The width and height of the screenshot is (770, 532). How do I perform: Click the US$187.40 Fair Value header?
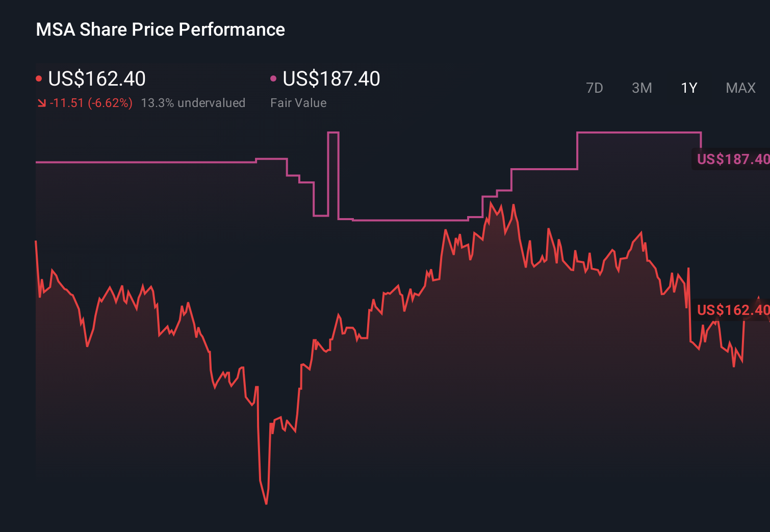(331, 78)
